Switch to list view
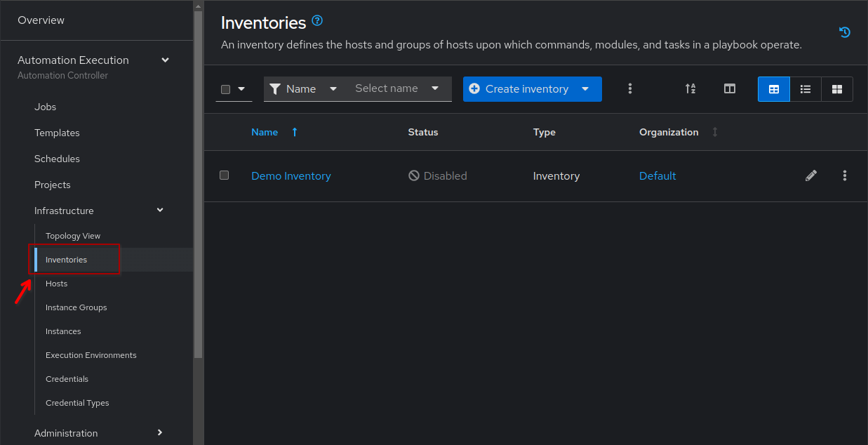The width and height of the screenshot is (868, 445). coord(806,89)
